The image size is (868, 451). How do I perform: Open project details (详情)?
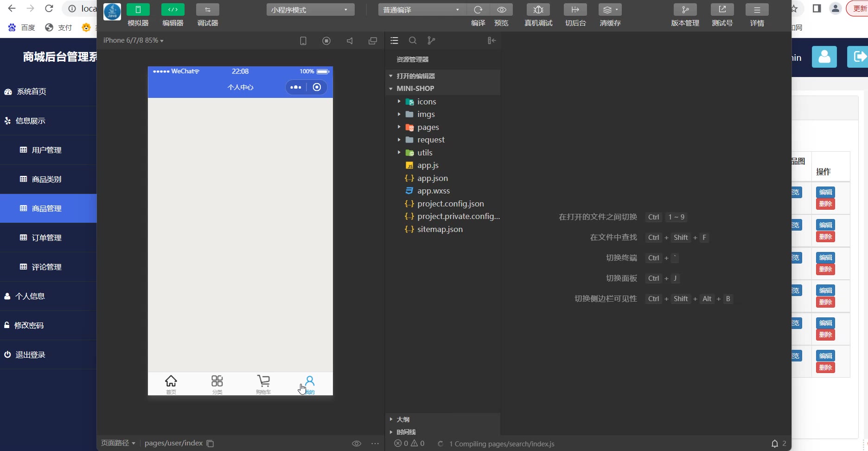[x=757, y=10]
